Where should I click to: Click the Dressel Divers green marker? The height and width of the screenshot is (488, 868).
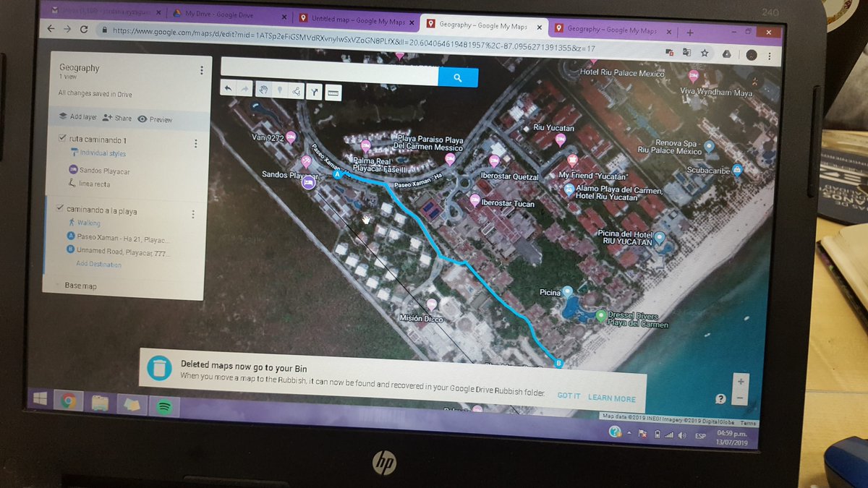point(600,315)
